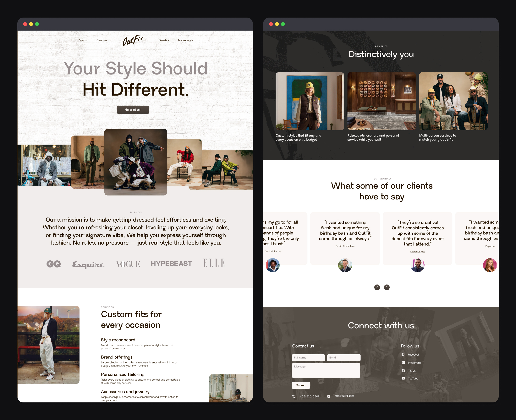516x420 pixels.
Task: Click the phone icon next to 408-325-0897
Action: click(294, 396)
